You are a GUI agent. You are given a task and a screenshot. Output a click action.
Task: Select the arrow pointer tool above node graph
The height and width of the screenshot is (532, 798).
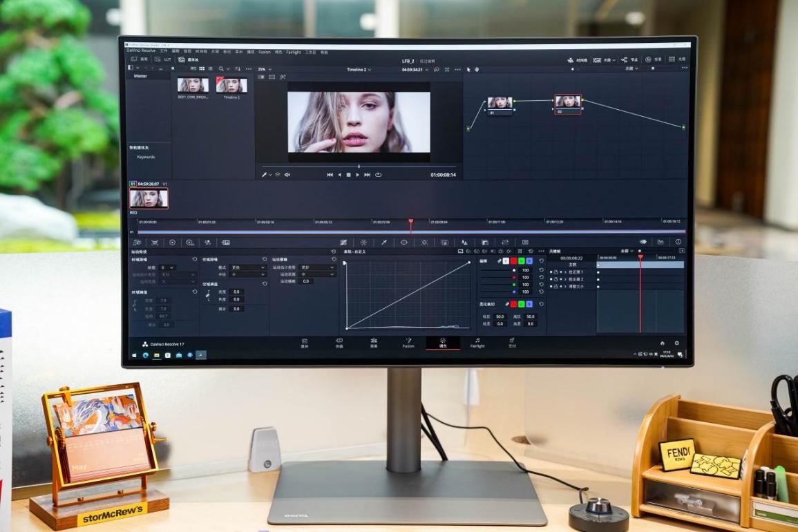pyautogui.click(x=468, y=69)
